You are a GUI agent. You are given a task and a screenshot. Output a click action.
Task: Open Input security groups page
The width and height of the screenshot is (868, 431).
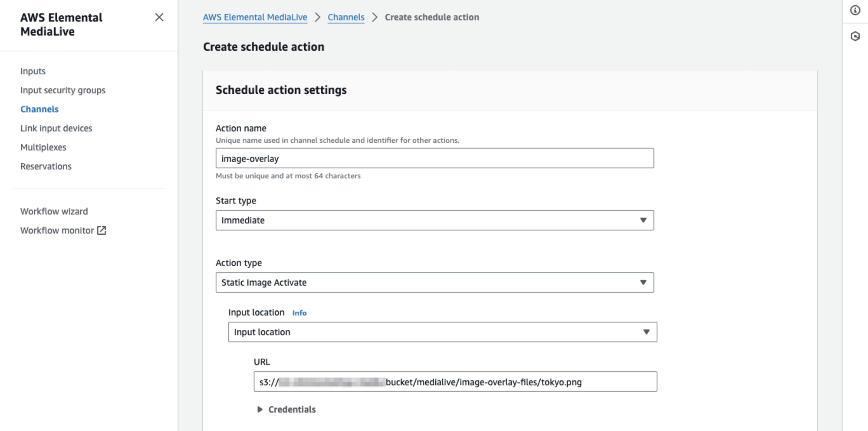63,90
